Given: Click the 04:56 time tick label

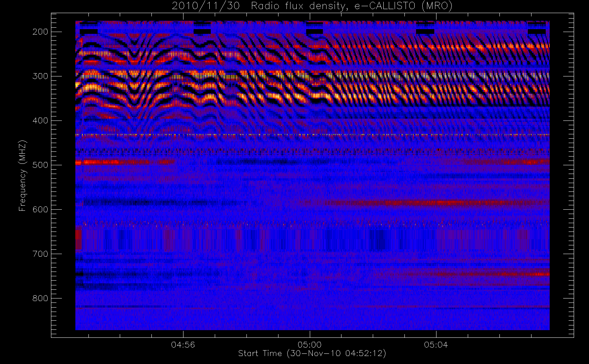Looking at the screenshot, I should pos(183,344).
